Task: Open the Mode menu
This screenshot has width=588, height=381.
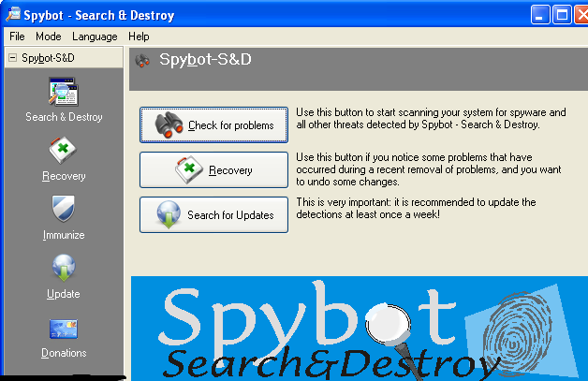Action: pyautogui.click(x=49, y=37)
